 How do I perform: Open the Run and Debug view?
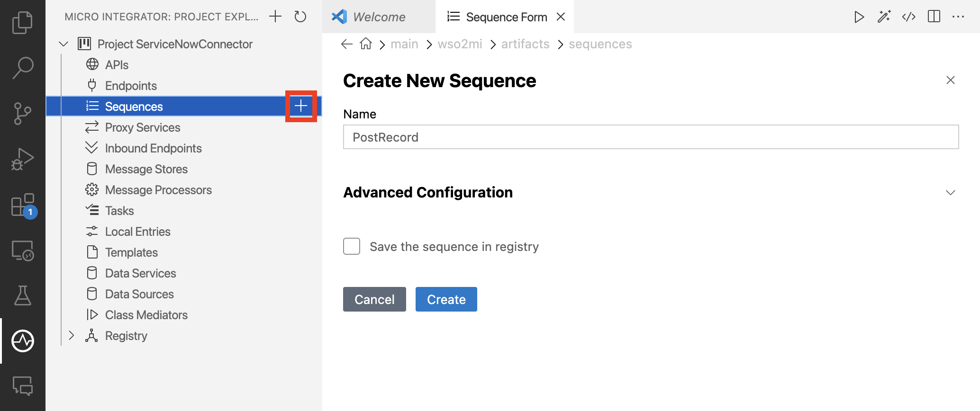[22, 159]
